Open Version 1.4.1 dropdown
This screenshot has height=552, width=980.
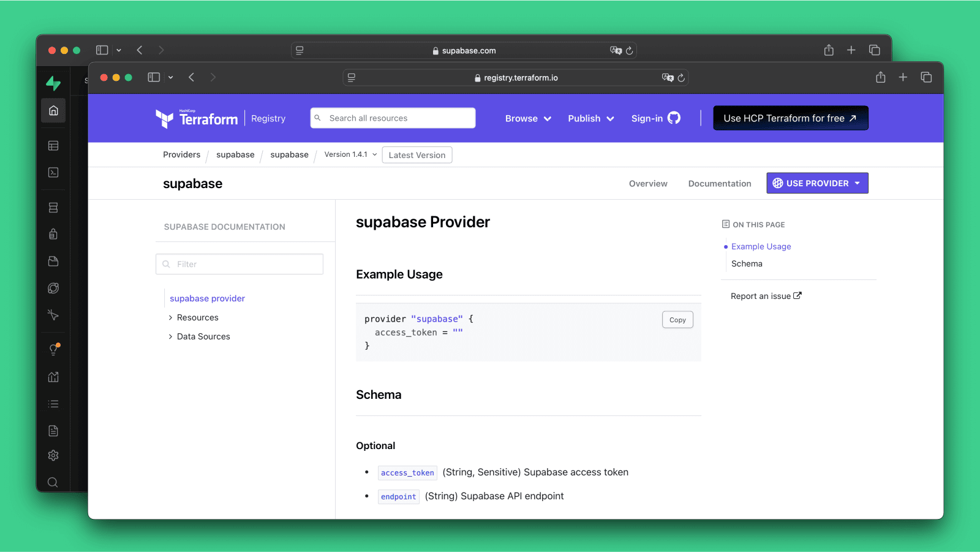[350, 154]
